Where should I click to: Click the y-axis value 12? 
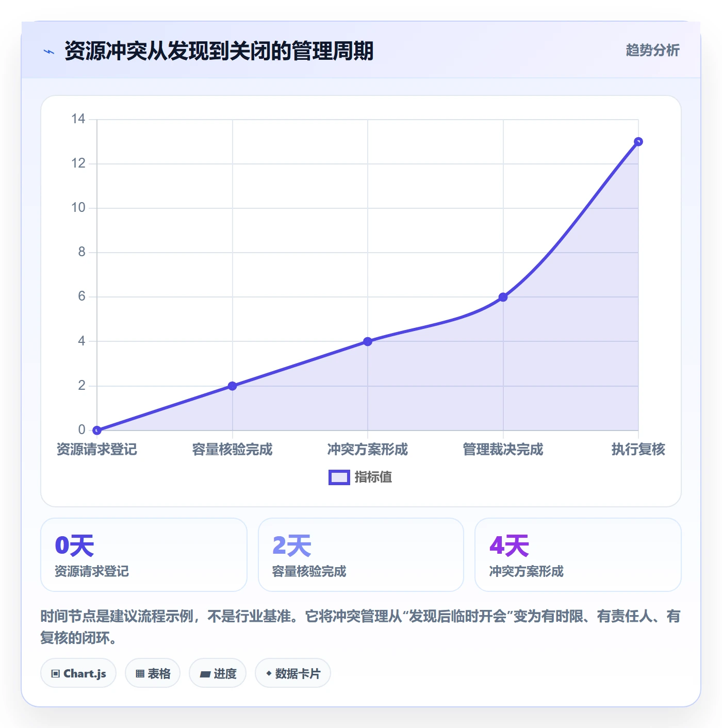pos(78,163)
